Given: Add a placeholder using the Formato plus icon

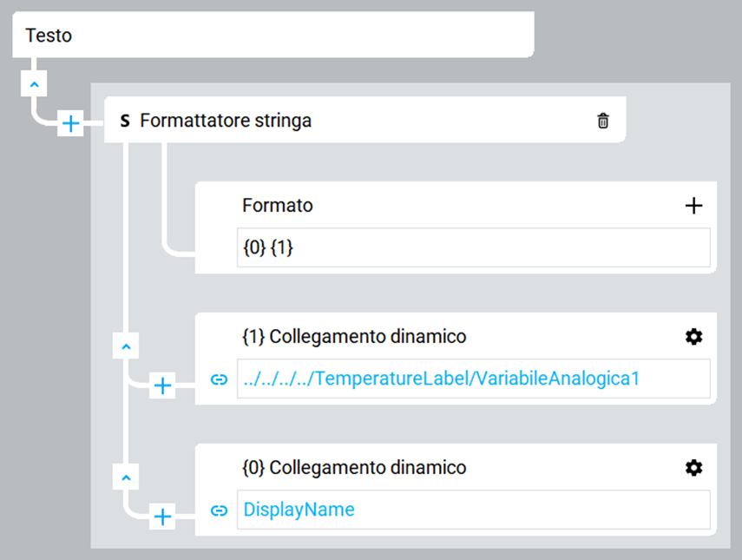Looking at the screenshot, I should [x=693, y=206].
